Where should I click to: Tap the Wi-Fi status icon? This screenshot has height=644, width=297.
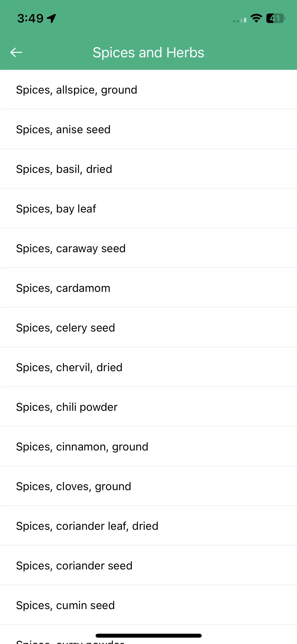(256, 18)
